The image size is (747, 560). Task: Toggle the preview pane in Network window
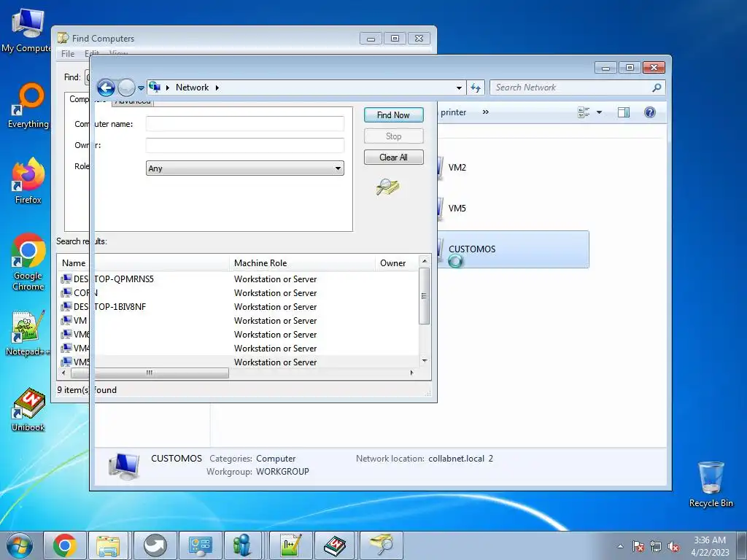624,112
